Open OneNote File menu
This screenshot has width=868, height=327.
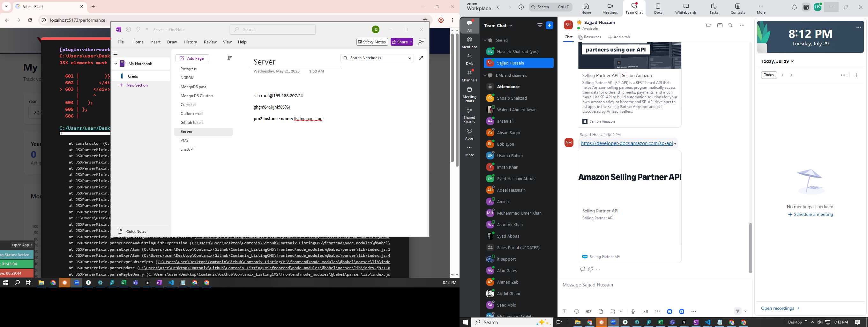(121, 42)
